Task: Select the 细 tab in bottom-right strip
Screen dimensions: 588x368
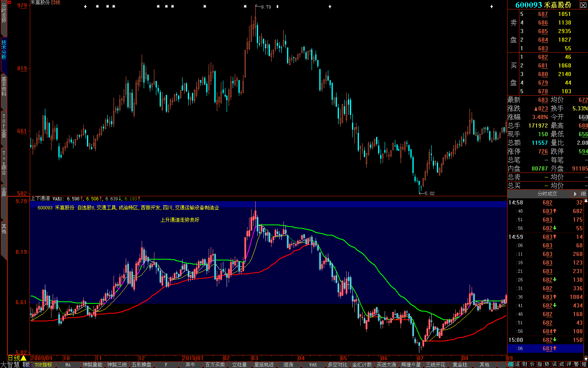Action: (510, 364)
